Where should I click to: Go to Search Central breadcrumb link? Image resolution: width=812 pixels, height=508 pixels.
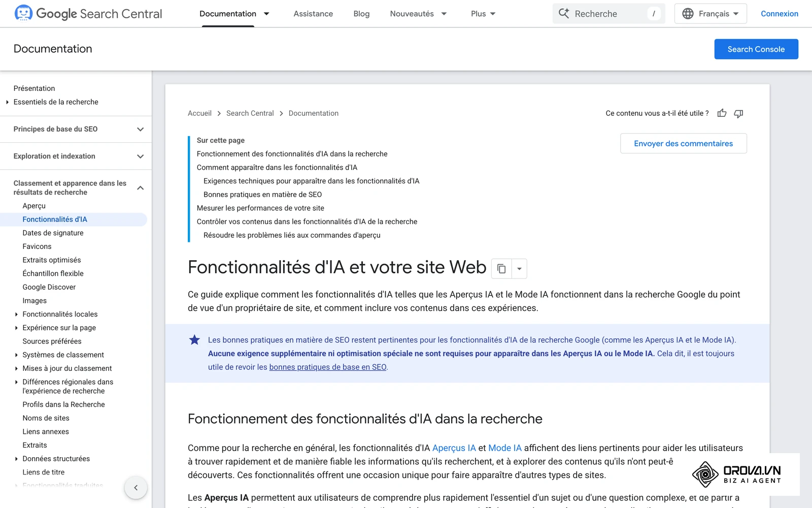(250, 113)
